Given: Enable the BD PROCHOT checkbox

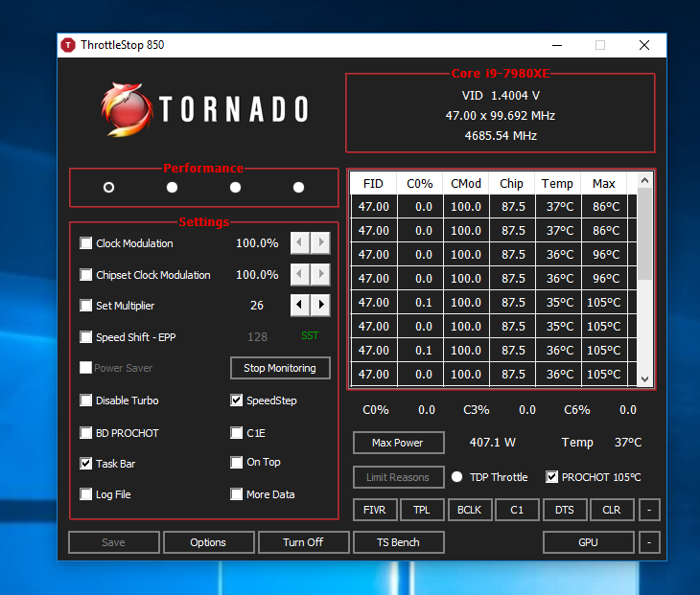Looking at the screenshot, I should pyautogui.click(x=85, y=433).
